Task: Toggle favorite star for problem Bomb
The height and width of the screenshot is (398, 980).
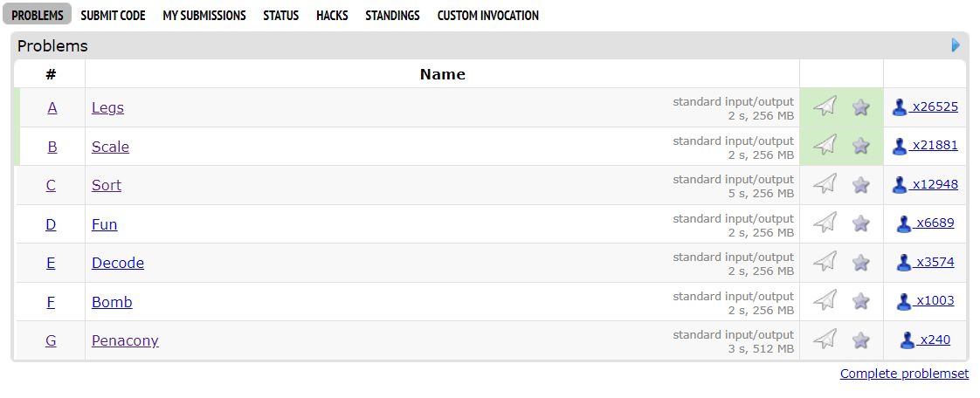Action: [x=861, y=301]
